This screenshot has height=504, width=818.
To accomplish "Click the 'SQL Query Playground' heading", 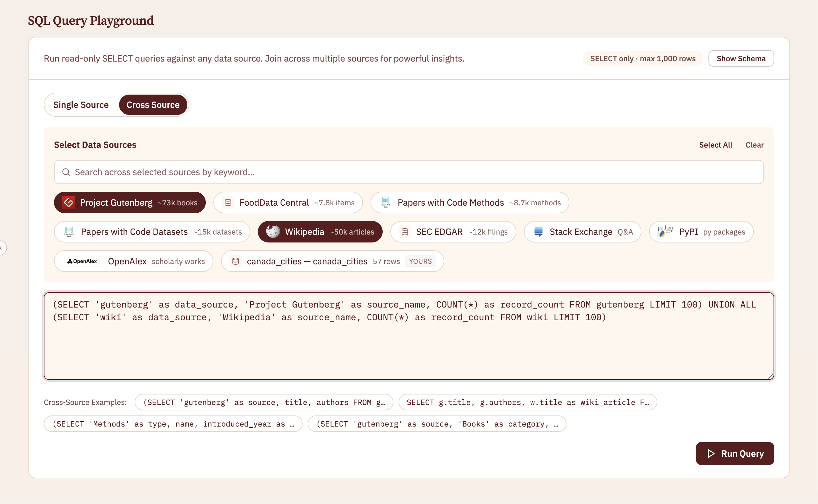I will tap(91, 21).
